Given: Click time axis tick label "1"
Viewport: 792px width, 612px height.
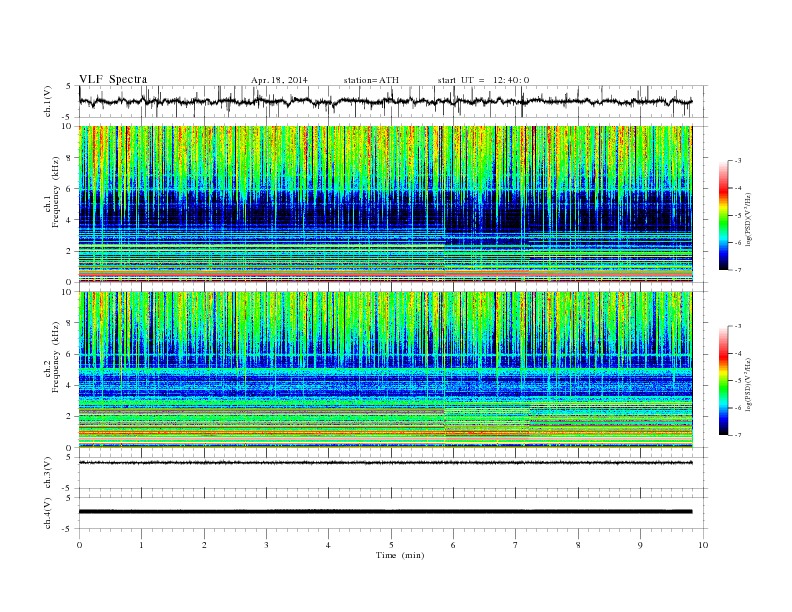Looking at the screenshot, I should [x=141, y=545].
